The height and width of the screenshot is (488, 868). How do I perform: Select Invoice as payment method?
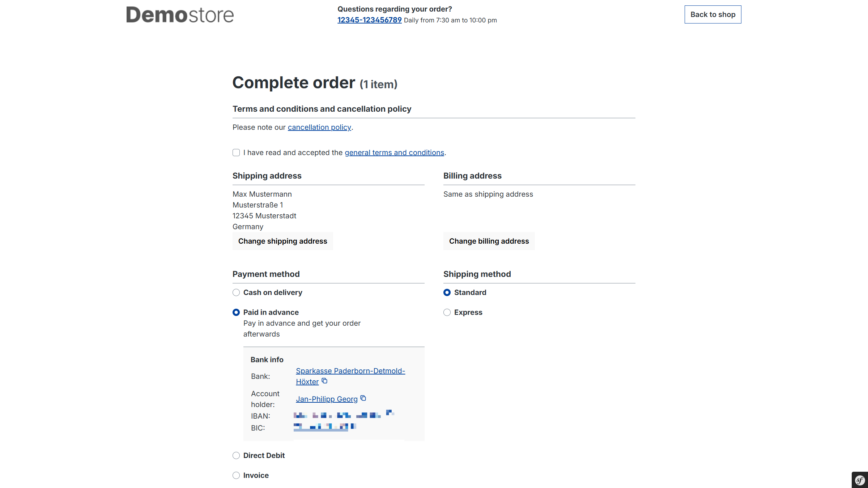click(x=236, y=475)
